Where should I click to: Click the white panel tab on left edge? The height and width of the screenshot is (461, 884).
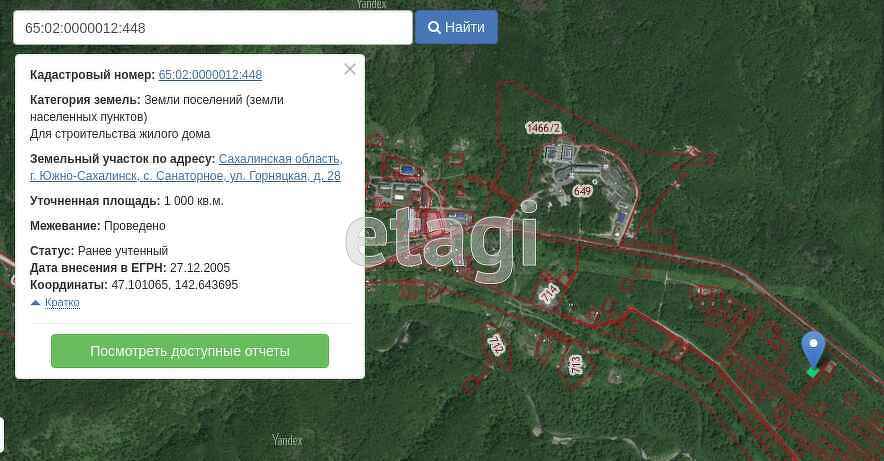(2, 435)
